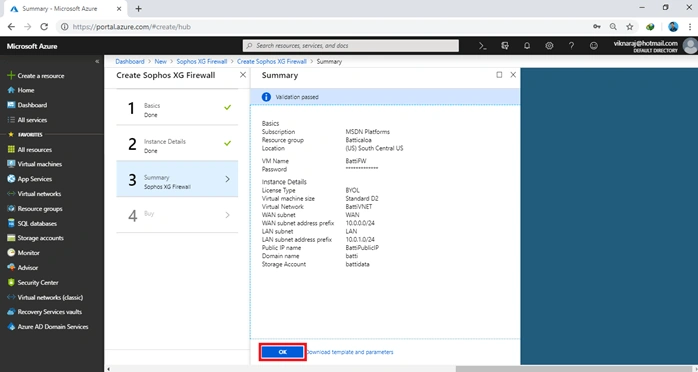Click the Validation passed message
This screenshot has height=372, width=698.
click(297, 97)
